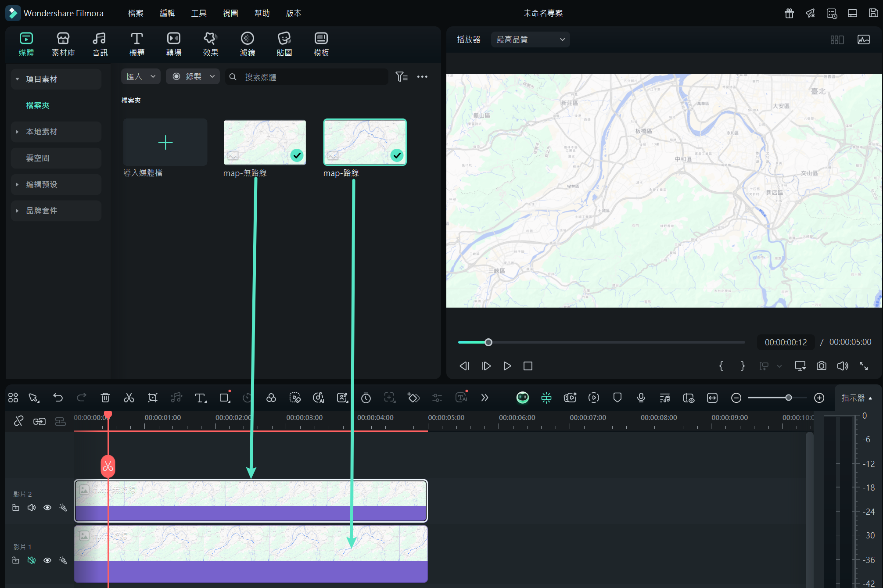Open the voiceover microphone tool

click(x=641, y=398)
